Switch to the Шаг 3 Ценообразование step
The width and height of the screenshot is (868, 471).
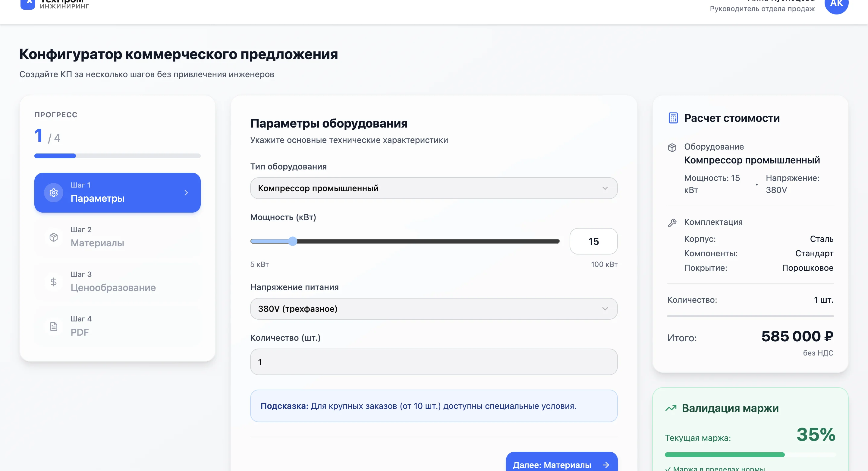117,282
